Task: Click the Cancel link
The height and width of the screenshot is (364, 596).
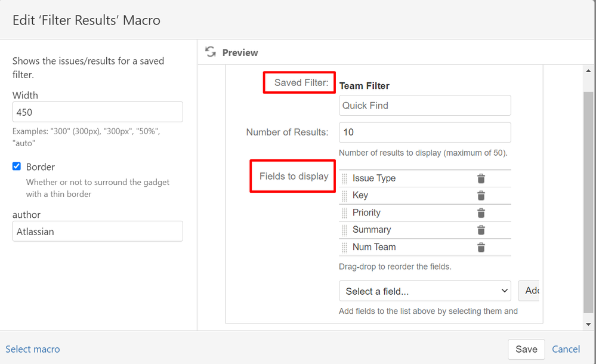Action: coord(566,349)
